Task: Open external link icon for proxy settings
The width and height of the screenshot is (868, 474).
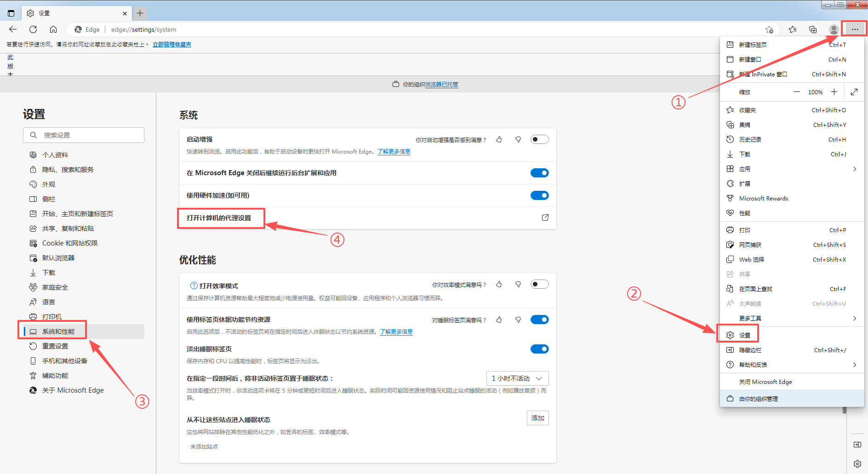Action: tap(545, 217)
